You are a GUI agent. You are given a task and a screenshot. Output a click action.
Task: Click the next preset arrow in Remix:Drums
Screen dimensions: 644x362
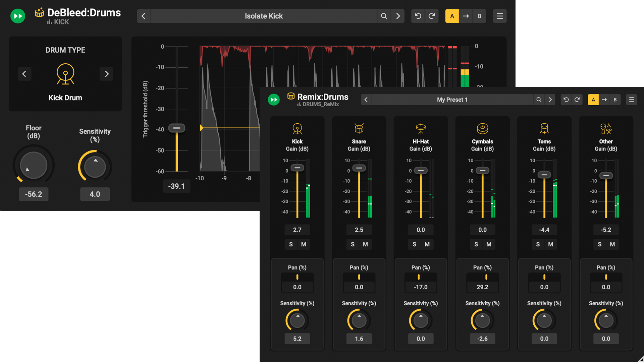tap(550, 100)
